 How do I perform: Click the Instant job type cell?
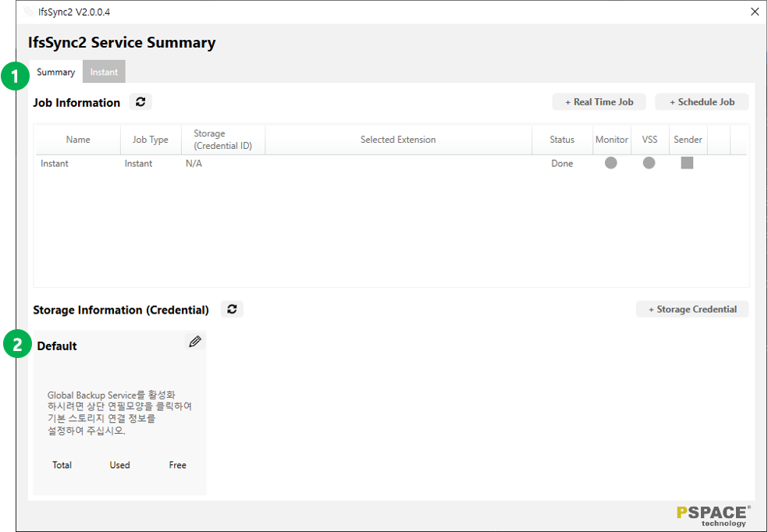point(138,164)
